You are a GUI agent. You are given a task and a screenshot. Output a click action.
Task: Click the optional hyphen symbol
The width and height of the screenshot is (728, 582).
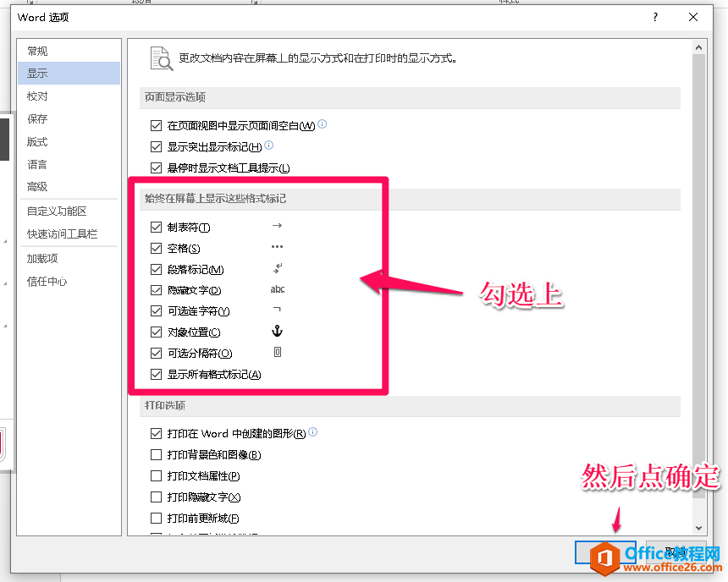click(277, 309)
